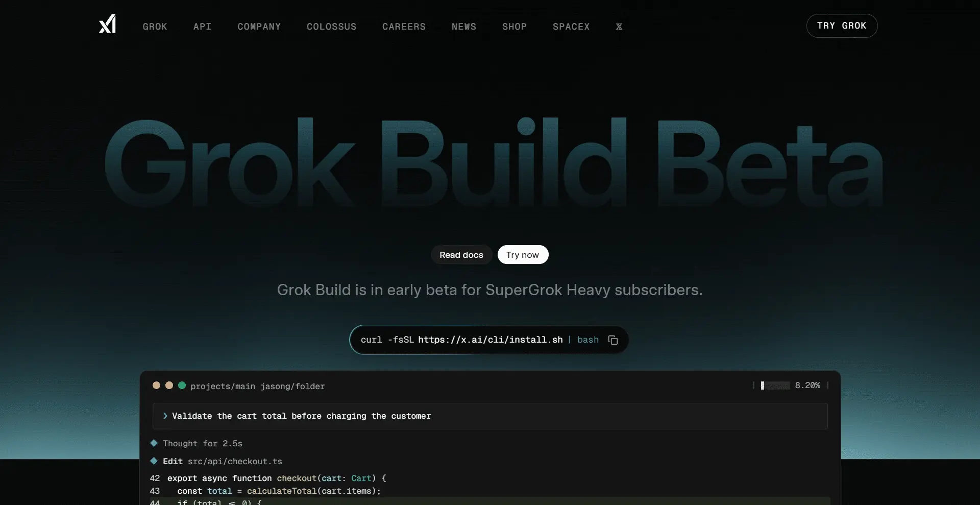Open the X social link icon
Viewport: 980px width, 505px height.
(x=619, y=27)
